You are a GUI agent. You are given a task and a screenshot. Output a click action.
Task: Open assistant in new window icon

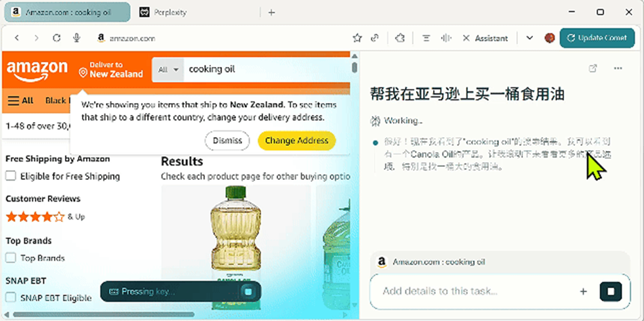coord(593,68)
